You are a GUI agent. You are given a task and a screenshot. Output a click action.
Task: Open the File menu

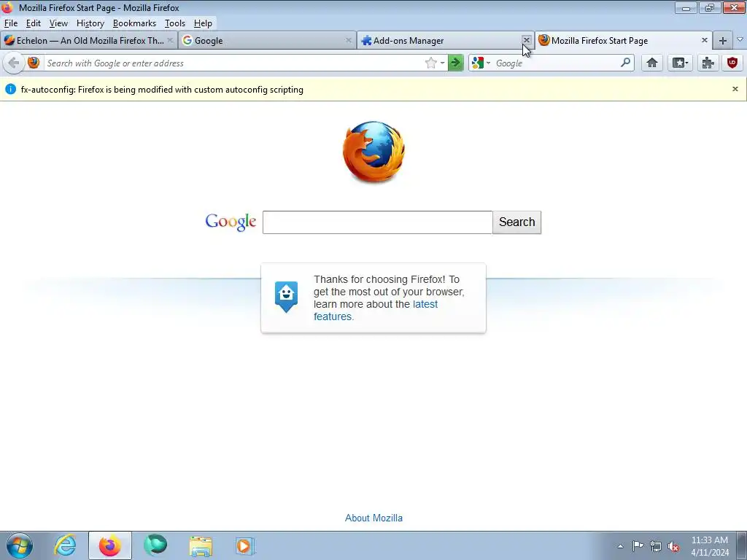[x=11, y=23]
